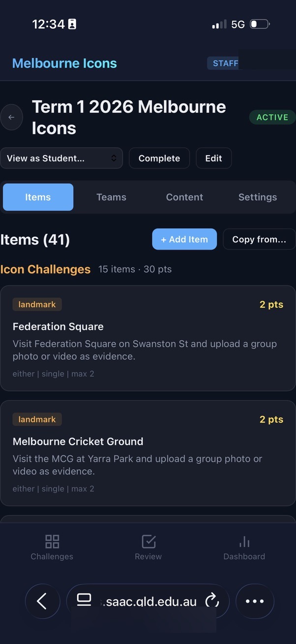The height and width of the screenshot is (644, 296).
Task: Click the STAFF badge
Action: pos(224,63)
